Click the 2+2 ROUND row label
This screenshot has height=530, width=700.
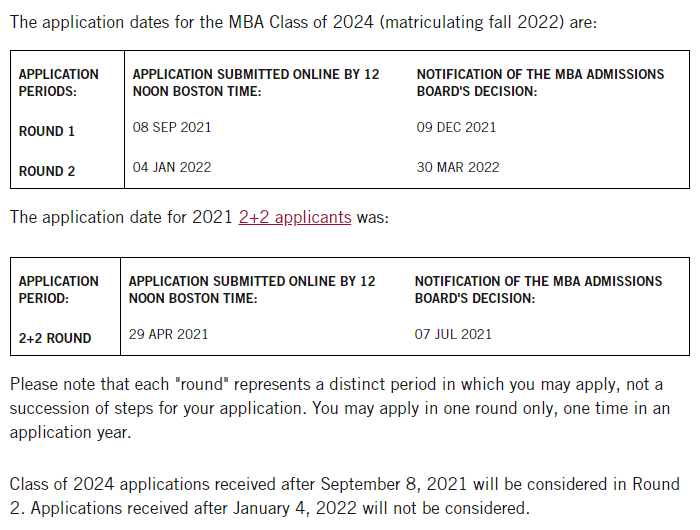point(55,338)
